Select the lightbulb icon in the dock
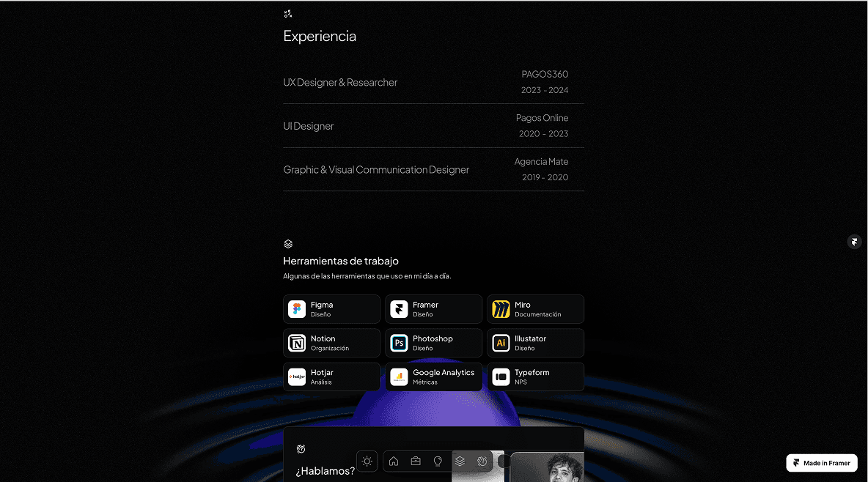868x482 pixels. (438, 461)
